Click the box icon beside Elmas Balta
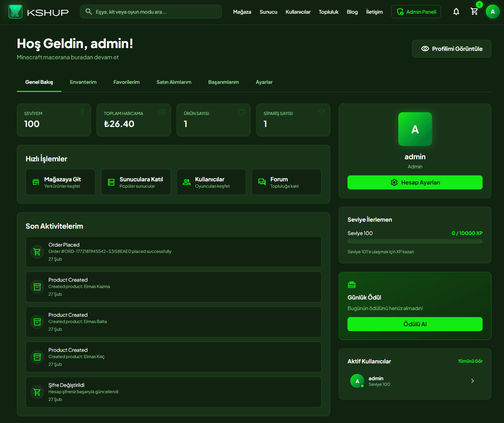The image size is (504, 423). [x=37, y=322]
